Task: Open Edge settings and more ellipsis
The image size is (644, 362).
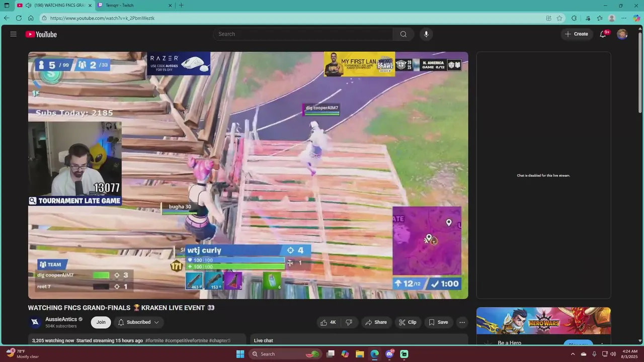Action: coord(624,18)
